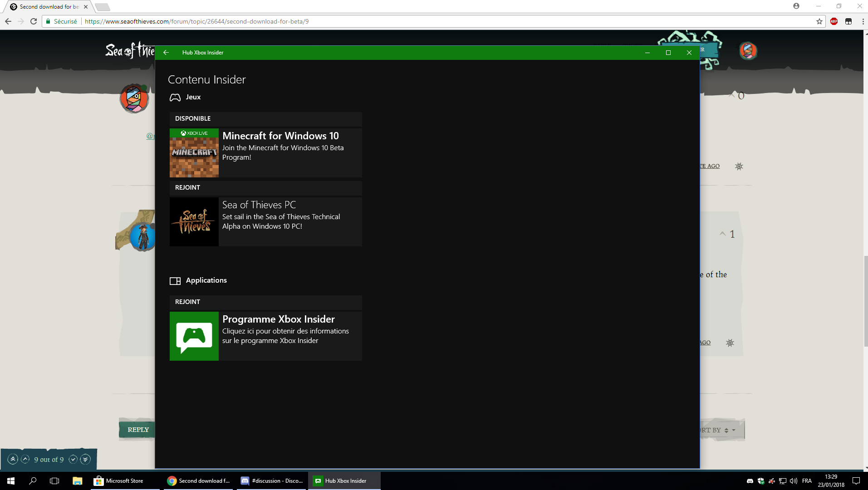Click the Chrome forward button

coord(21,21)
